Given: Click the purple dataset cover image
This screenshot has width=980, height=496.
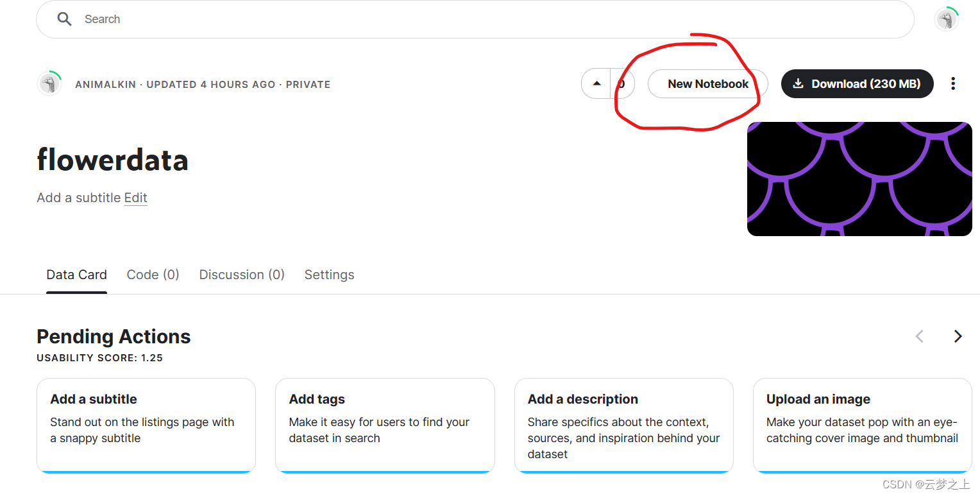Looking at the screenshot, I should [x=859, y=178].
